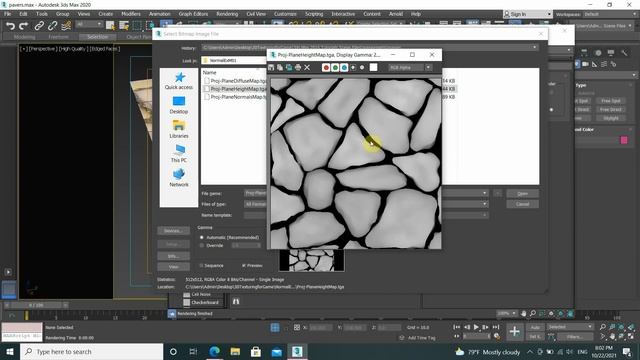Image resolution: width=640 pixels, height=360 pixels.
Task: Click the Redo arrow in main toolbar
Action: (24, 26)
